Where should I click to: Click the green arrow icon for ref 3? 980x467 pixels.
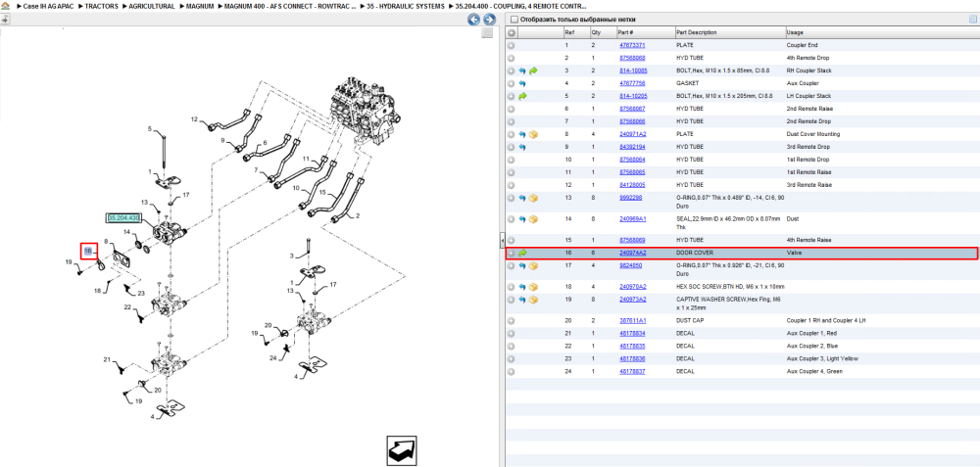pos(533,71)
